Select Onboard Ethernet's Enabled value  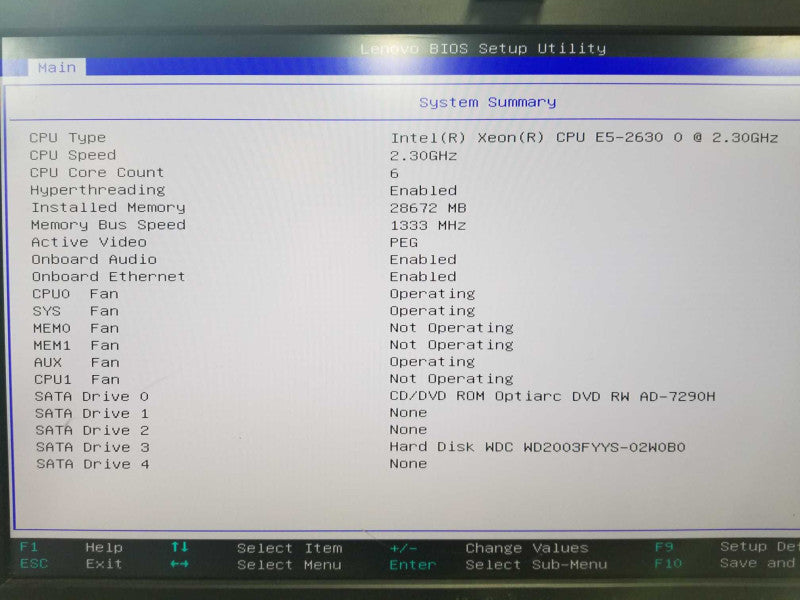click(423, 277)
